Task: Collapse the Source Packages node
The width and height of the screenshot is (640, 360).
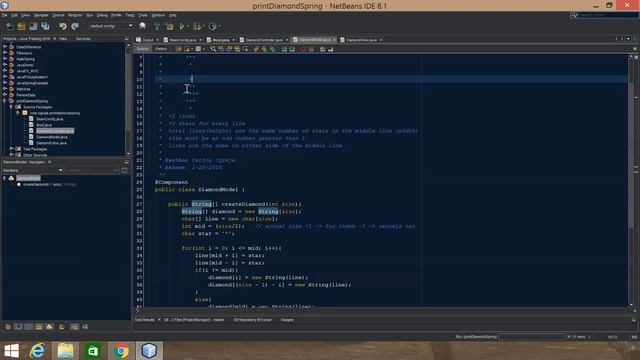Action: click(11, 107)
